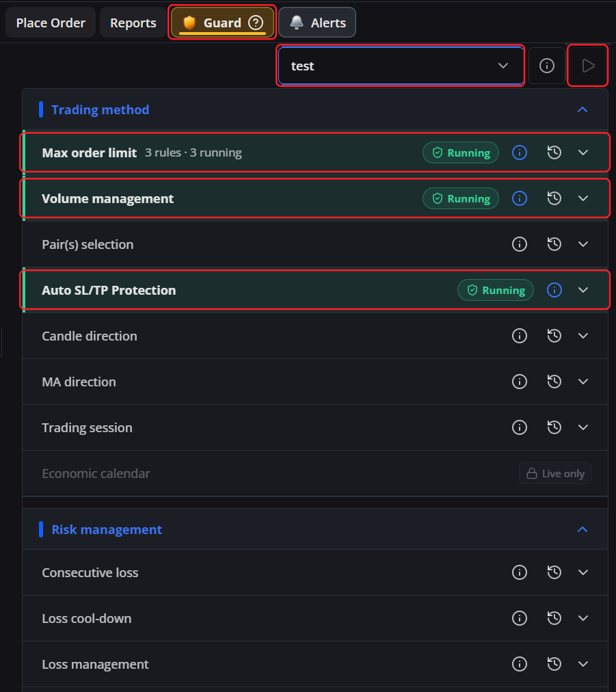Show info for Loss management
This screenshot has height=692, width=616.
click(x=520, y=664)
